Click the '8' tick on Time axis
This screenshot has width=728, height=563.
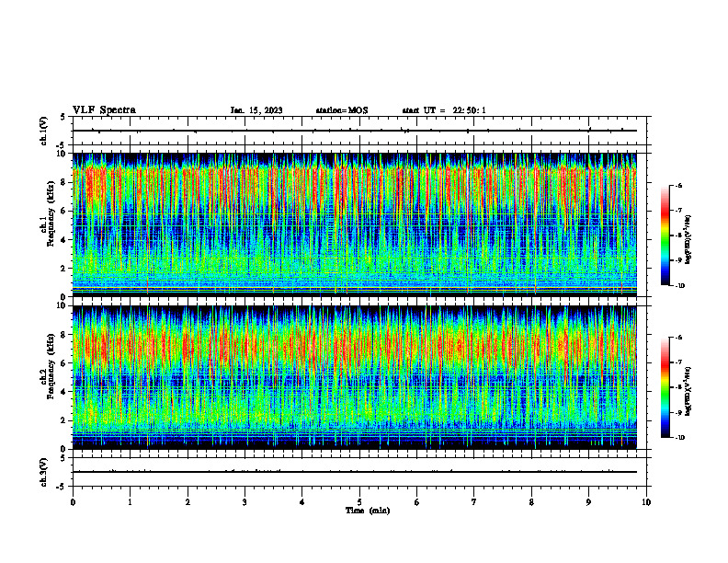[x=531, y=502]
